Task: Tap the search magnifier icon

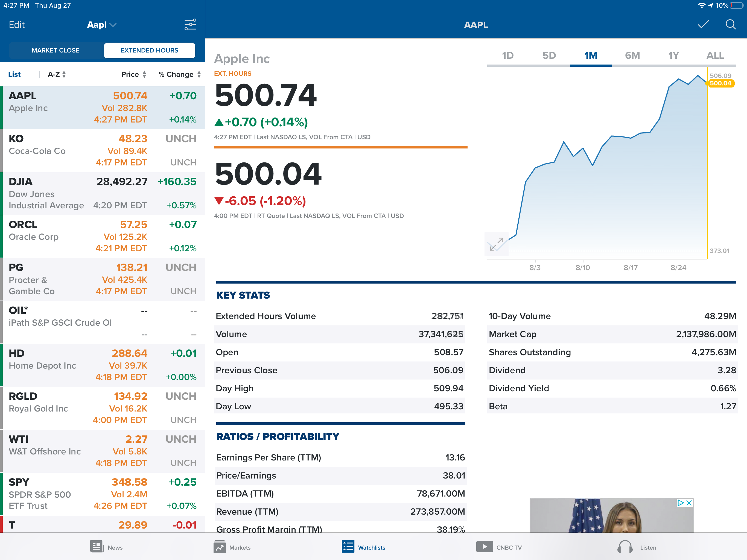Action: point(730,25)
